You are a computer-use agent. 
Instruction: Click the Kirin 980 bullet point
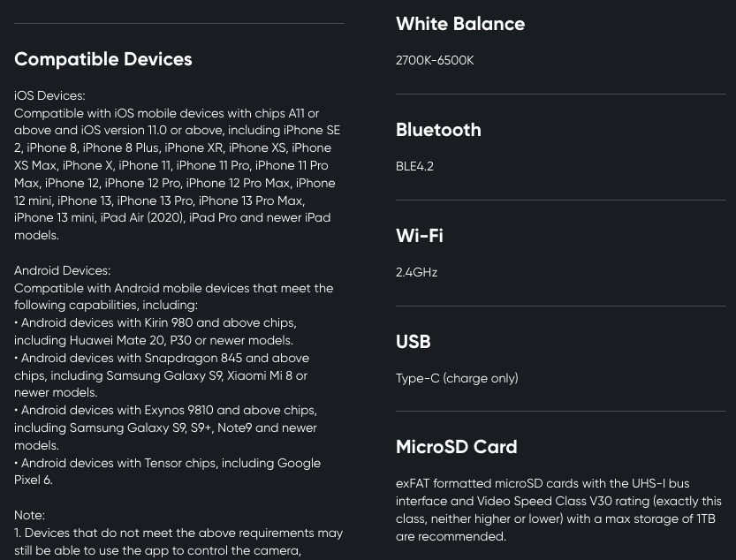[x=155, y=331]
